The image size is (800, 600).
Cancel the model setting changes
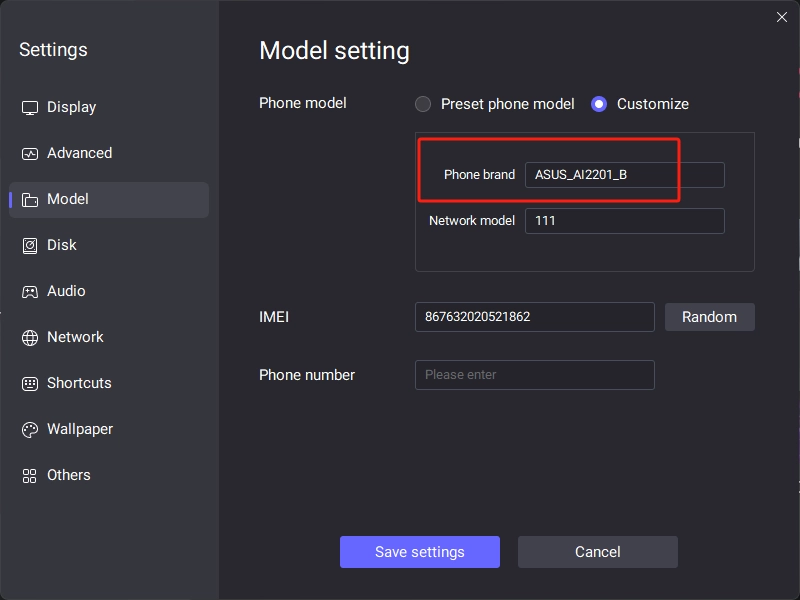coord(597,552)
